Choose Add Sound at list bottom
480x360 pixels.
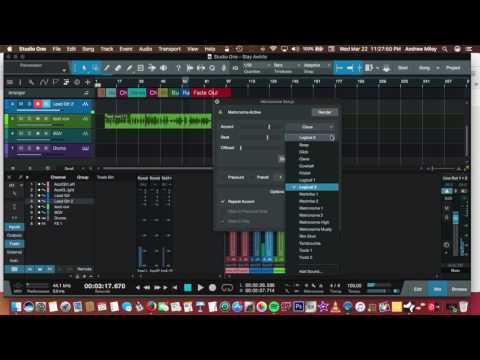tap(310, 271)
